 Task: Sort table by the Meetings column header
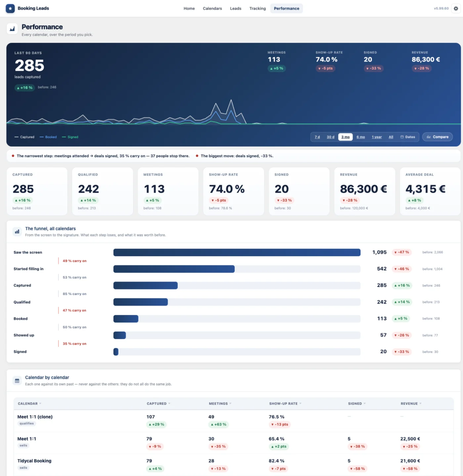point(220,404)
